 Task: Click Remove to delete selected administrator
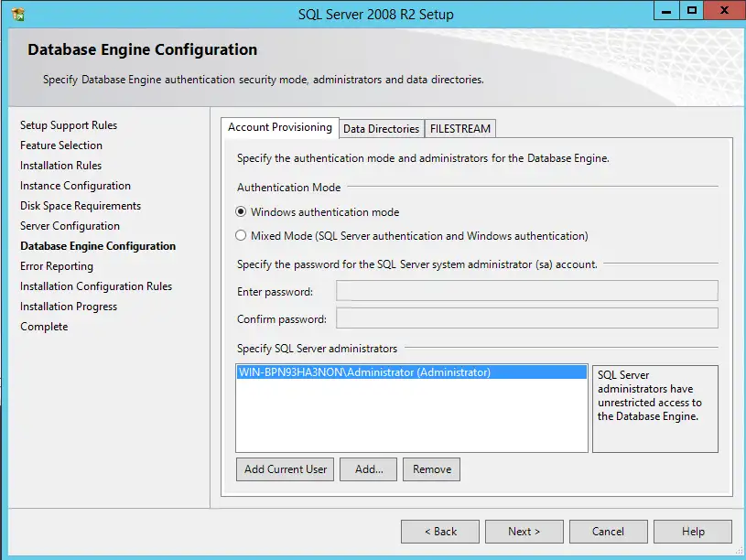[x=431, y=468]
